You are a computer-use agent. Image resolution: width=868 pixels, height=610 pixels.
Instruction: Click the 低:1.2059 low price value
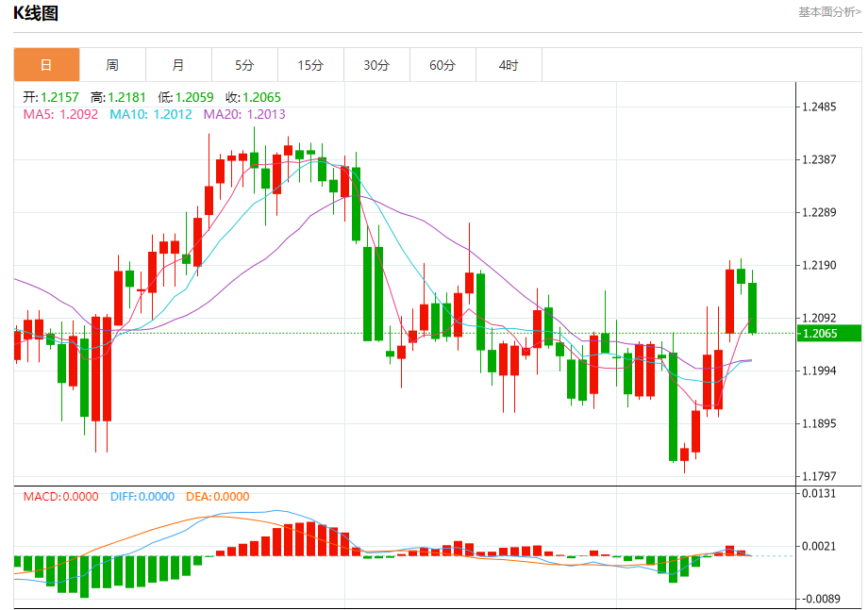186,97
